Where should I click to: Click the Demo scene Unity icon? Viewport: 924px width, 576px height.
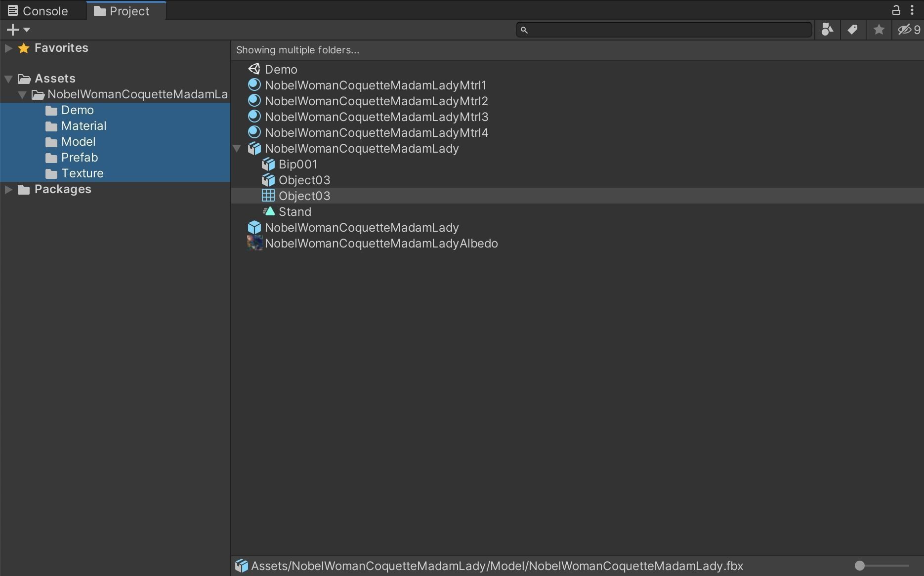tap(254, 69)
